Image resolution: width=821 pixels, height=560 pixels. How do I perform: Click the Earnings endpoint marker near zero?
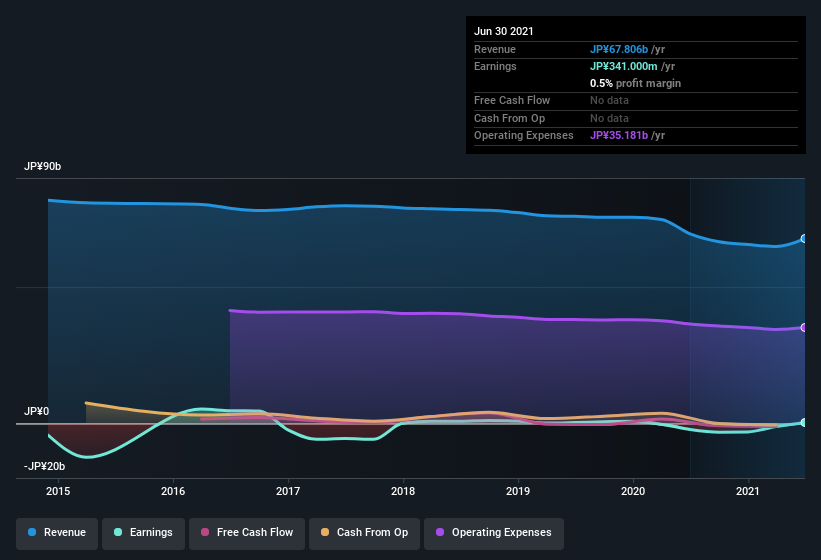coord(804,422)
